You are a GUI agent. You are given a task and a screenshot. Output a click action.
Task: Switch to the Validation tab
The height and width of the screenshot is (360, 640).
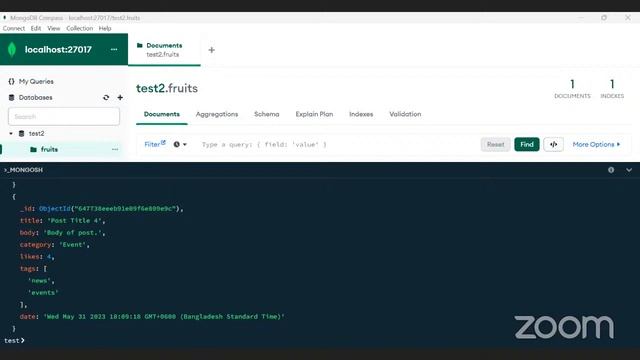pyautogui.click(x=405, y=114)
